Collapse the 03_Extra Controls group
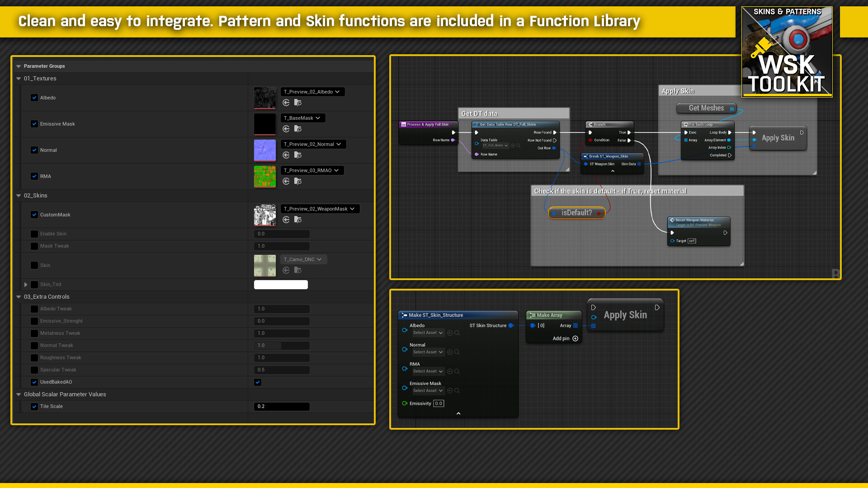The height and width of the screenshot is (488, 868). pos(19,297)
